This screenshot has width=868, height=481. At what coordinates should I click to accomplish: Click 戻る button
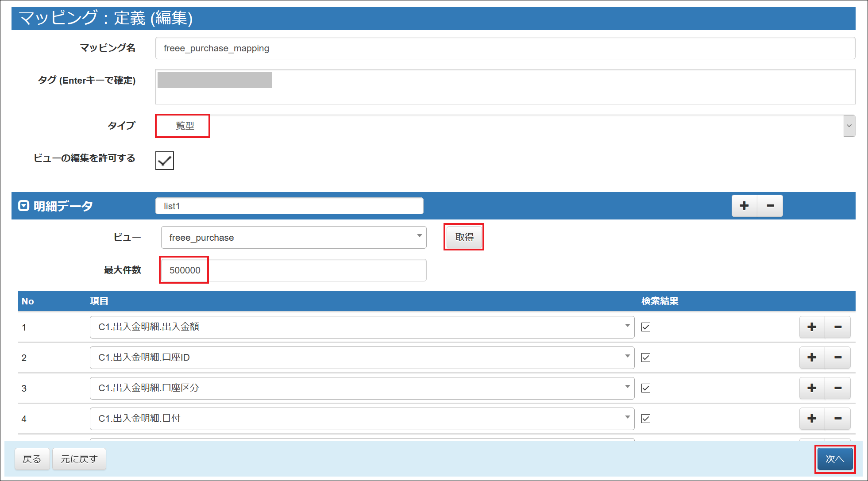(x=32, y=459)
